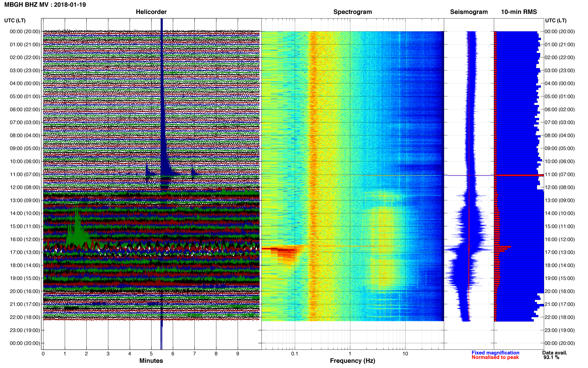Click the left '22:00 (18:00)' time label
Image resolution: width=588 pixels, height=368 pixels.
25,317
